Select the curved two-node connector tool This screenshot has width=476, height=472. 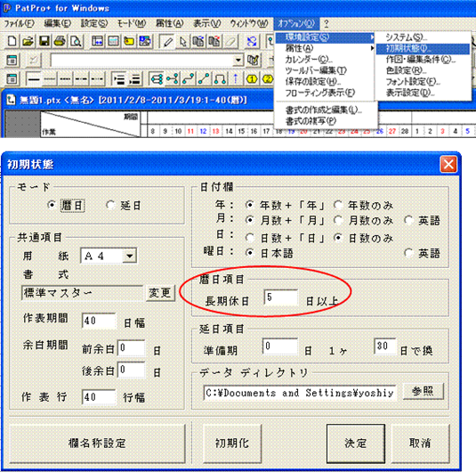tap(188, 79)
